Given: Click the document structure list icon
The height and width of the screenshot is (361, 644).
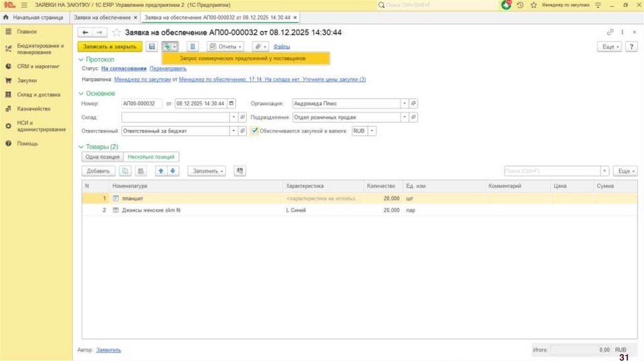Looking at the screenshot, I should tap(192, 47).
